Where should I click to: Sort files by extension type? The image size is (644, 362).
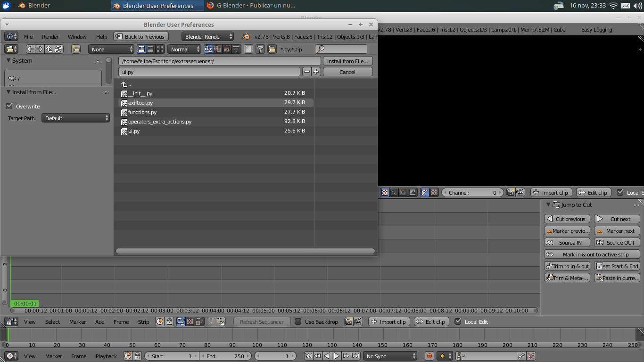(217, 49)
